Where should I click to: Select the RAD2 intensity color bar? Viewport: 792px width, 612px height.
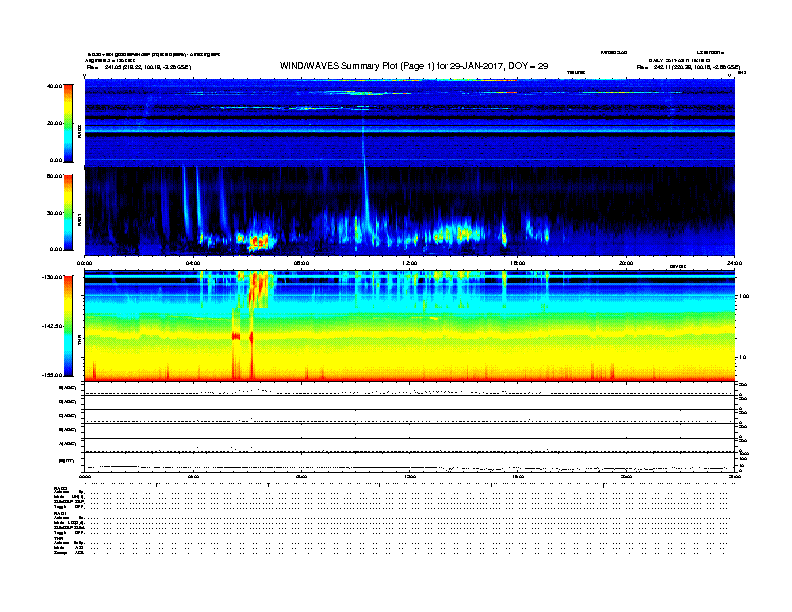point(68,123)
